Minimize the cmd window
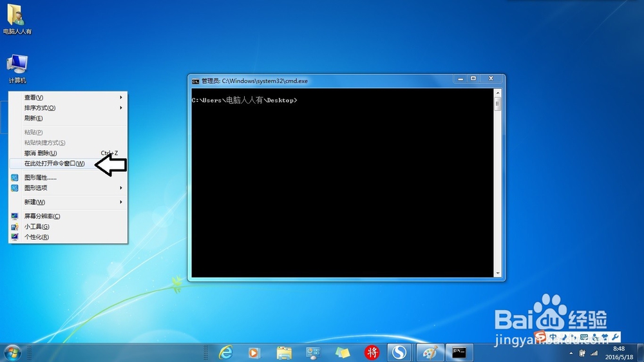The image size is (644, 362). (460, 79)
